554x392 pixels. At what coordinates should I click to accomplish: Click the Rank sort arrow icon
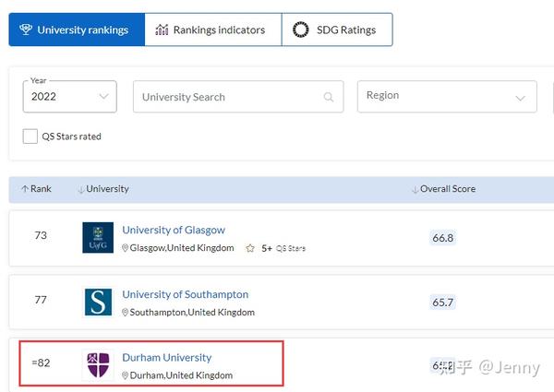pos(25,189)
